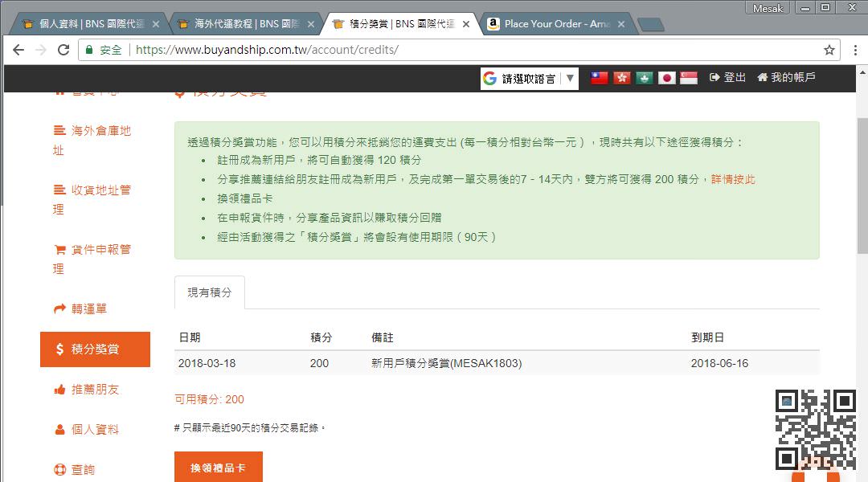Bookmark this page with the star icon

tap(829, 50)
